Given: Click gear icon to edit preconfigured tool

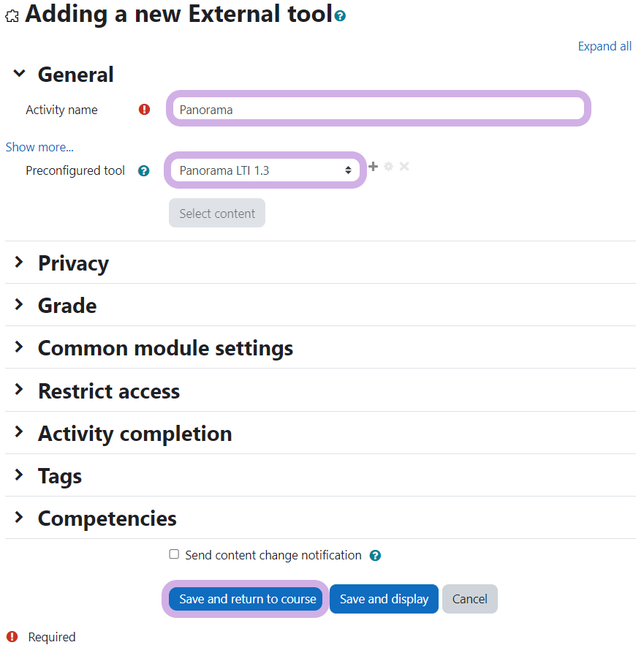Looking at the screenshot, I should click(388, 167).
